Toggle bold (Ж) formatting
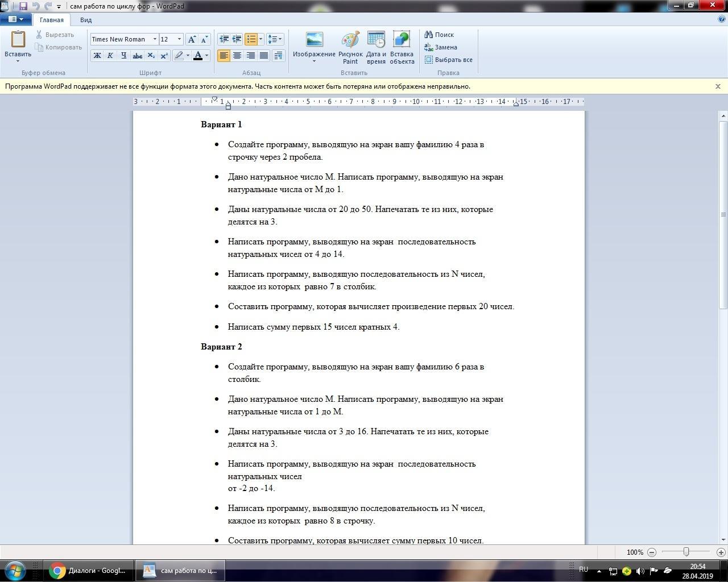Screen dimensions: 728x582 (97, 56)
